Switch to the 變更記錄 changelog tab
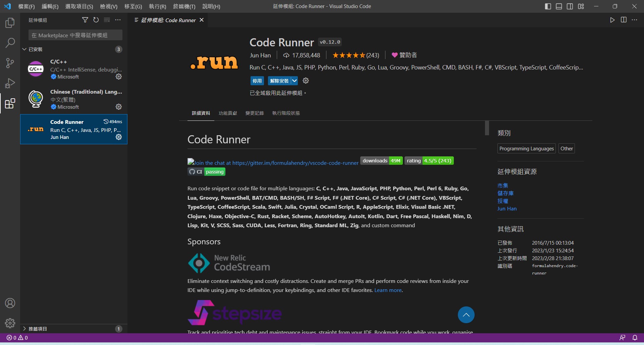The height and width of the screenshot is (345, 644). click(x=255, y=113)
